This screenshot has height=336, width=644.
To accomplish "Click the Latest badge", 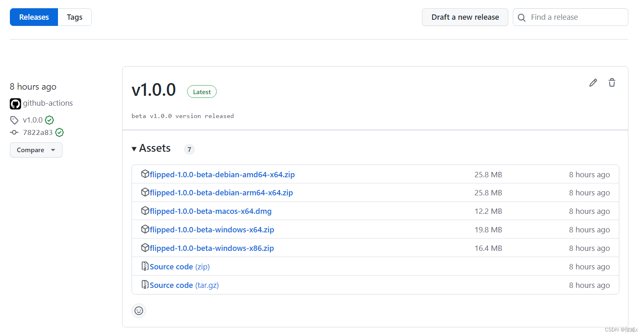I will [x=202, y=92].
